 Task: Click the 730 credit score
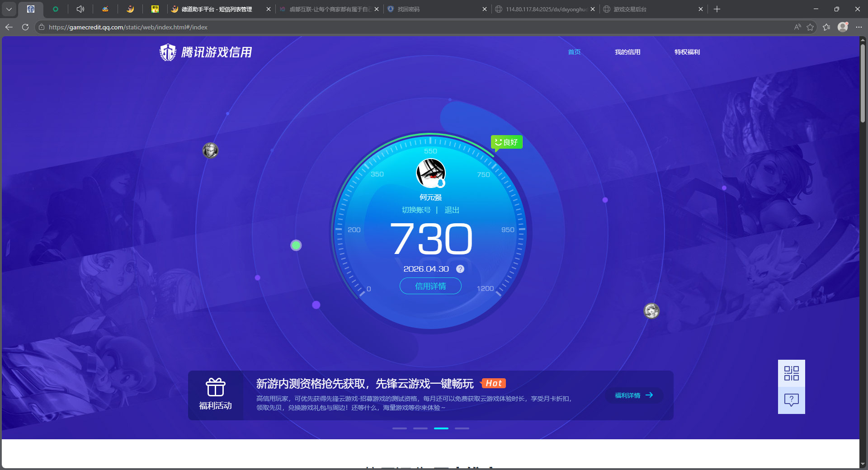point(431,239)
